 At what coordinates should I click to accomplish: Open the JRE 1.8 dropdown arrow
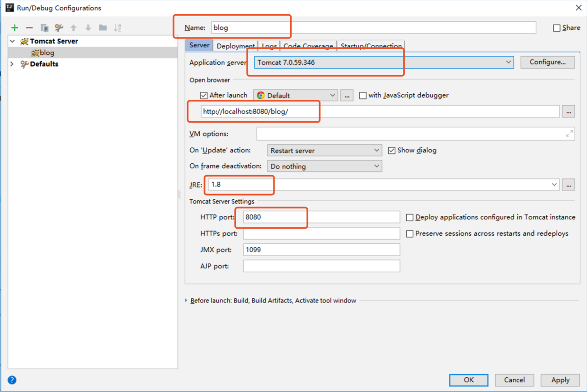[x=554, y=185]
